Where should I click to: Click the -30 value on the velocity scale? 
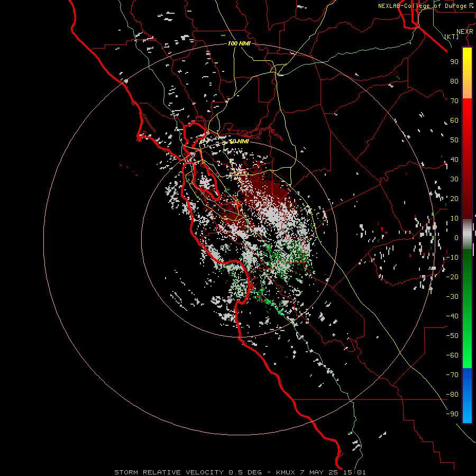pos(452,297)
